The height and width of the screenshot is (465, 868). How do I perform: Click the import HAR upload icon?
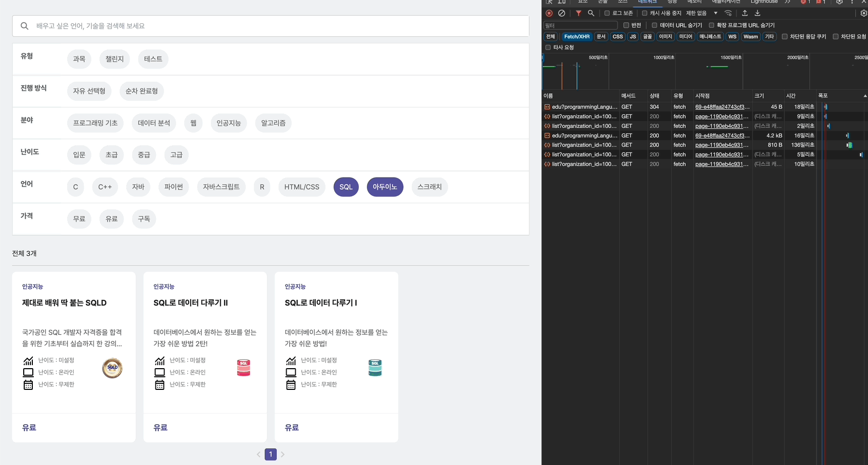[745, 13]
